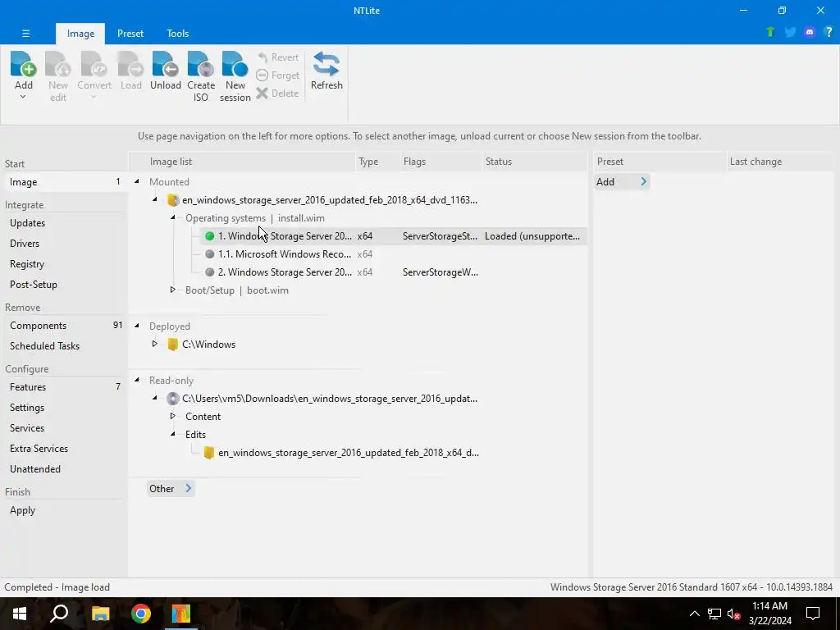
Task: Collapse the Edits node
Action: click(x=173, y=434)
